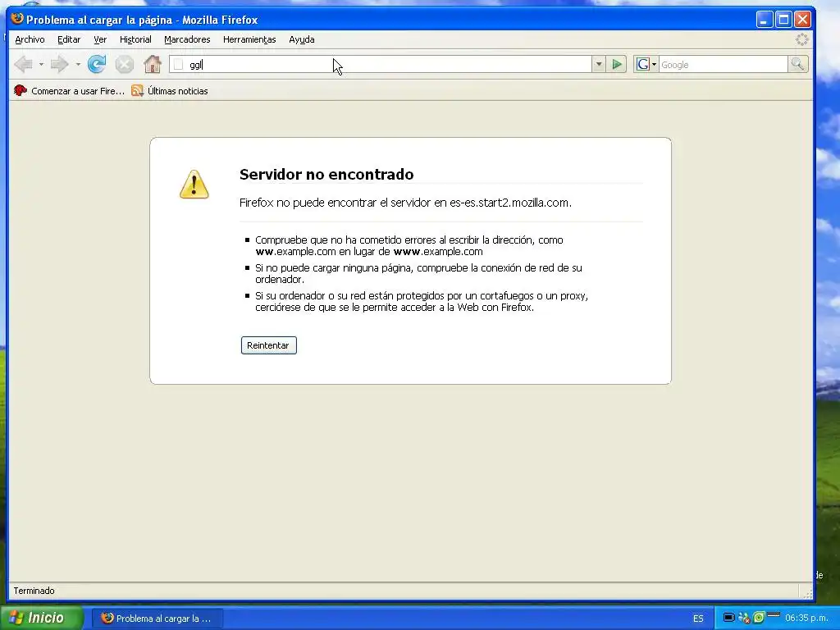The width and height of the screenshot is (840, 630).
Task: Click the monitor tray icon
Action: coord(728,617)
